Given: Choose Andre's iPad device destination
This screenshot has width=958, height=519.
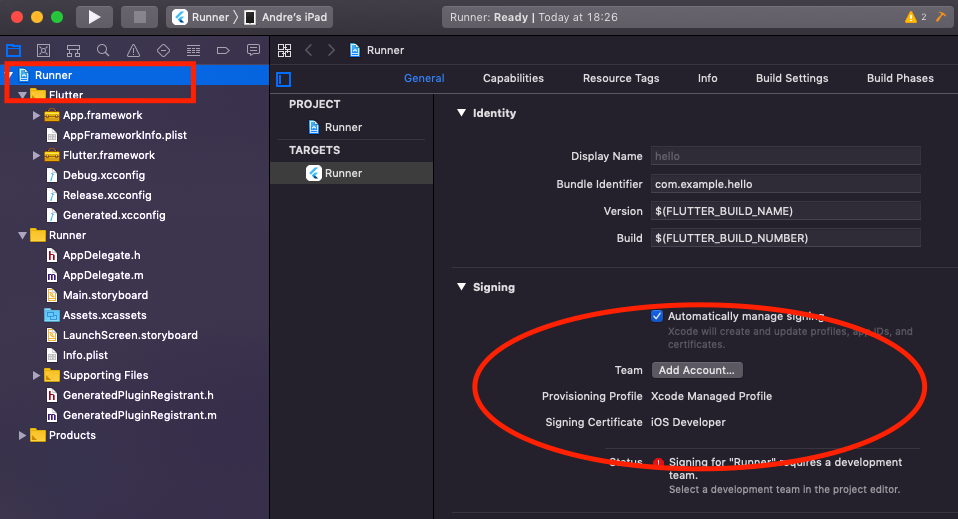Looking at the screenshot, I should click(x=287, y=17).
